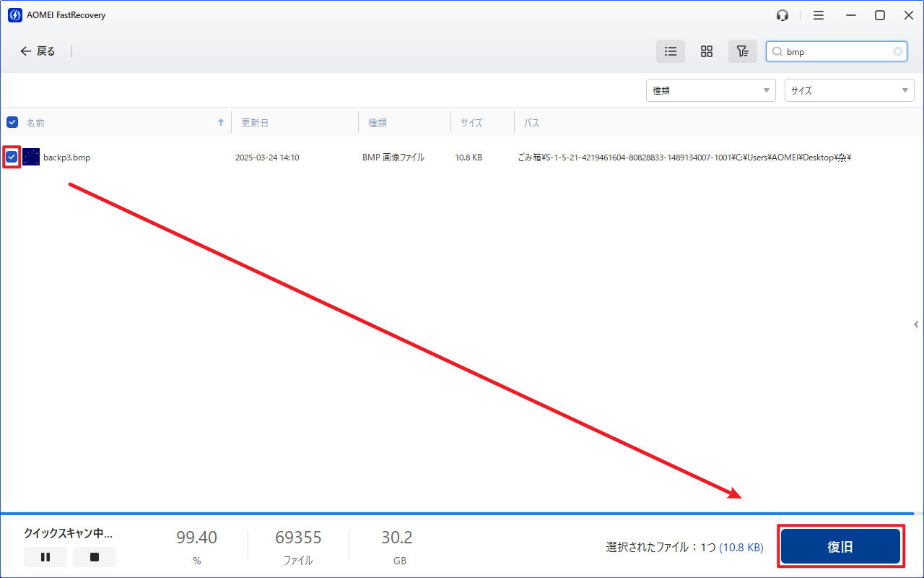Open the hamburger menu in title bar
Viewport: 924px width, 578px height.
coord(819,15)
